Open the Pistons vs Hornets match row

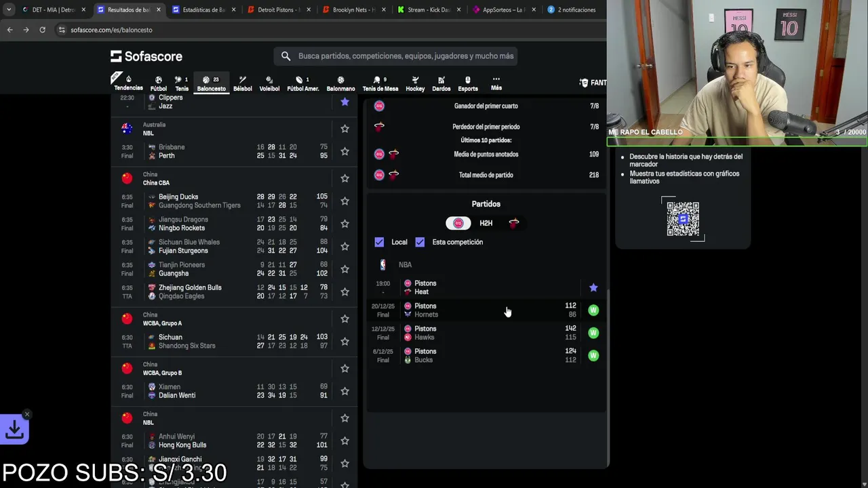[x=486, y=310]
